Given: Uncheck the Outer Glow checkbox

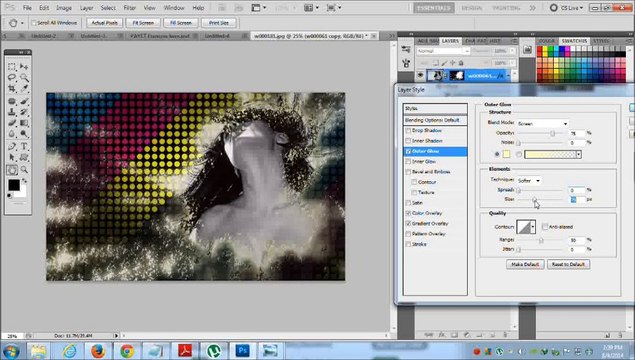Looking at the screenshot, I should point(408,151).
